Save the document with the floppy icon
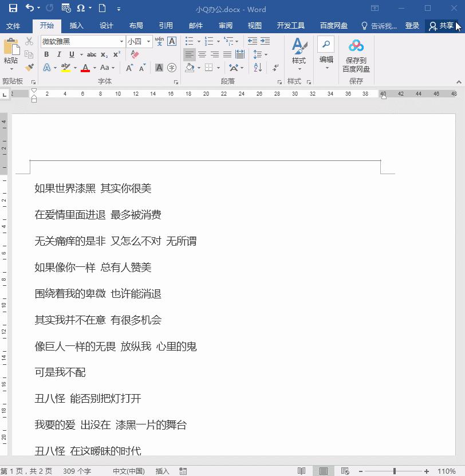Screen dimensions: 465x476 pyautogui.click(x=13, y=8)
